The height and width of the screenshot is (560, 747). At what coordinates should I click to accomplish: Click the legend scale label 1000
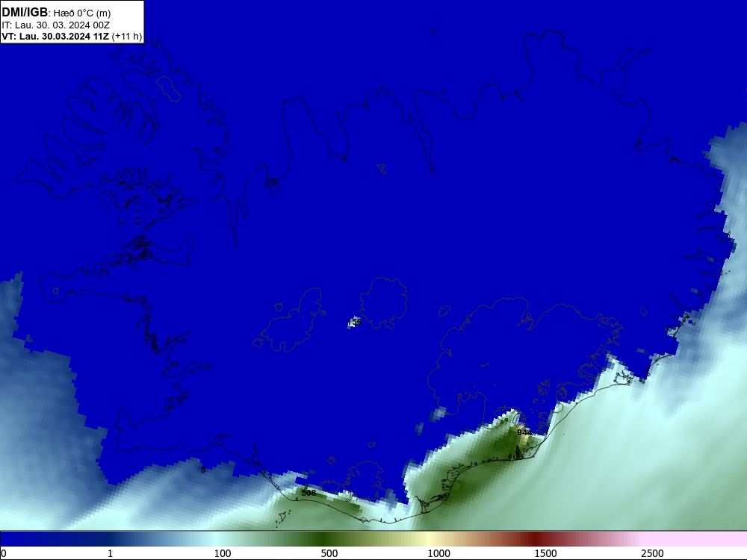[x=438, y=553]
